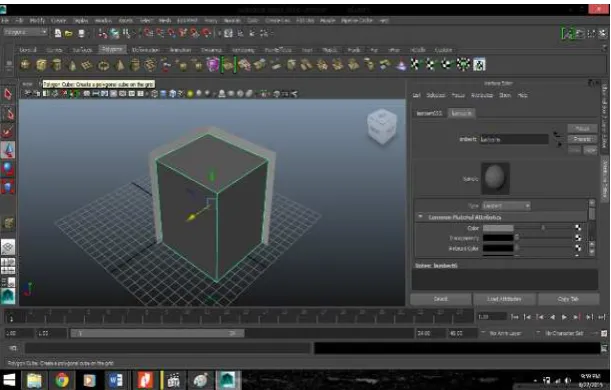
Task: Switch to the four-view layout icon
Action: click(8, 266)
